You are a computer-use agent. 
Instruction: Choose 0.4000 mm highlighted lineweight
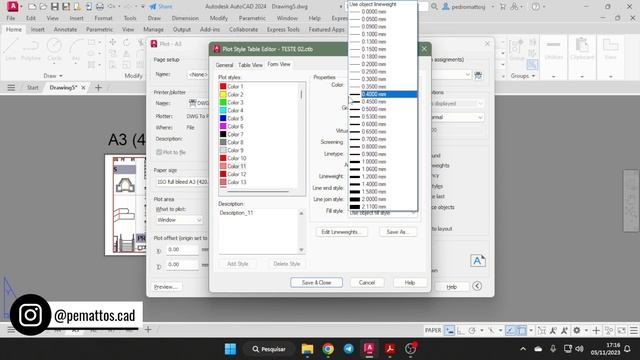[x=382, y=94]
